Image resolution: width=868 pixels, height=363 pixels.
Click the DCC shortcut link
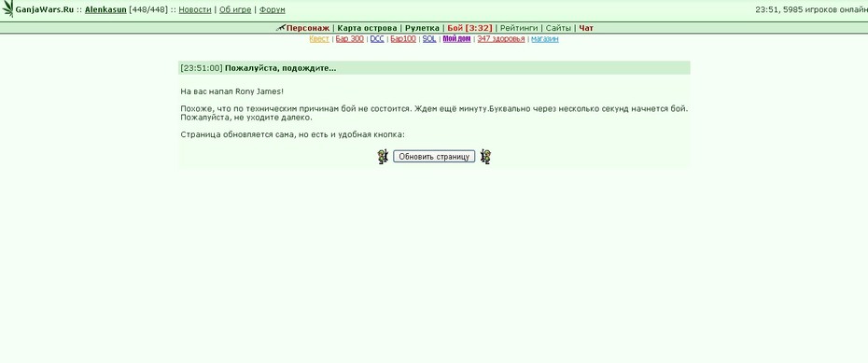pos(377,39)
